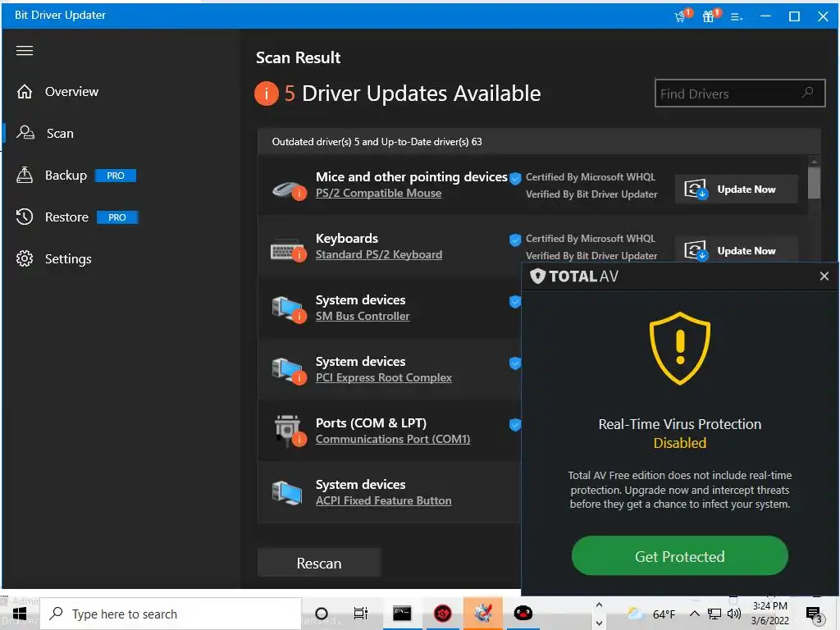
Task: Click the Rescan button
Action: click(319, 563)
